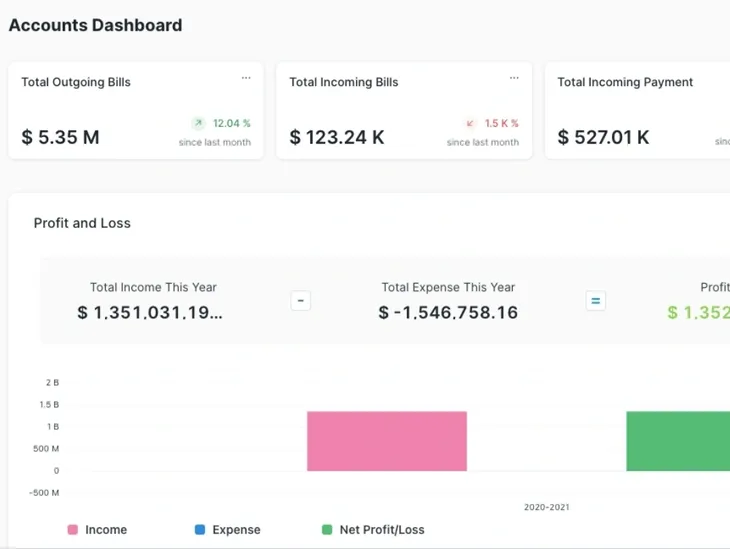
Task: Click the Profit and Loss chart title
Action: click(x=82, y=223)
